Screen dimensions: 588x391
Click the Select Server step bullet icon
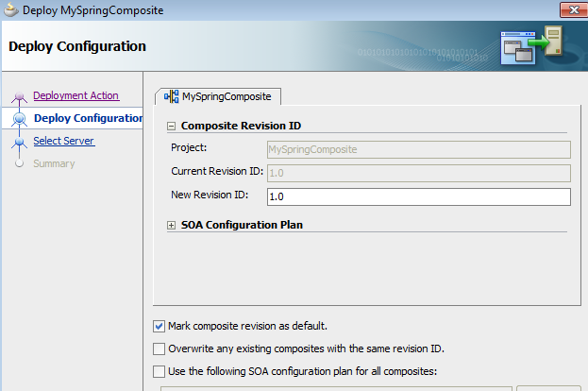point(18,143)
